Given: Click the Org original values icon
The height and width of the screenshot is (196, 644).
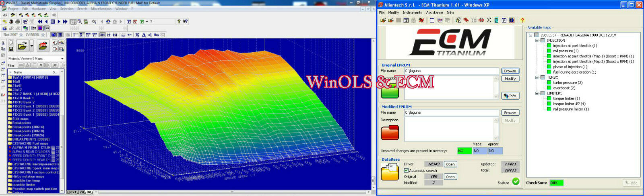Looking at the screenshot, I should point(156,35).
